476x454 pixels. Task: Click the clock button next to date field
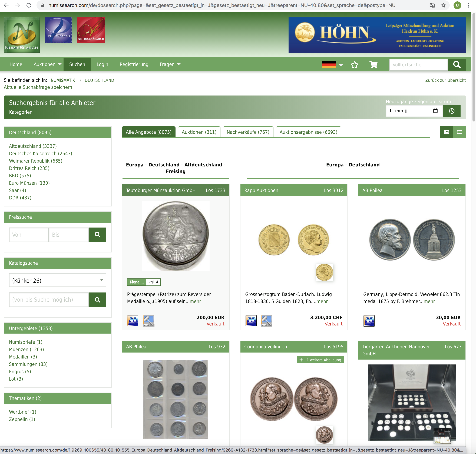452,111
